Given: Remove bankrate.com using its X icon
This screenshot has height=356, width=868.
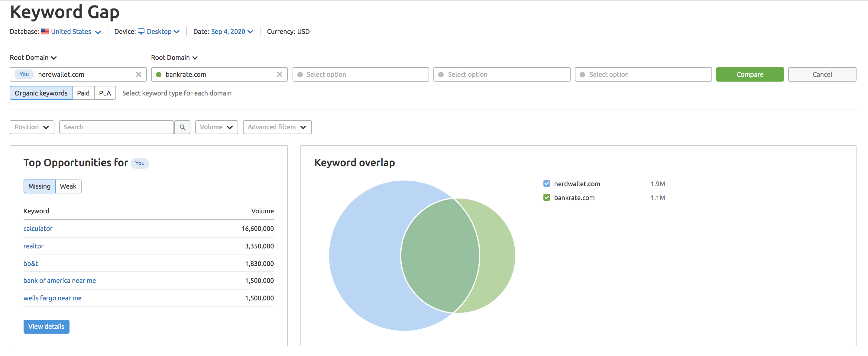Looking at the screenshot, I should [x=279, y=74].
